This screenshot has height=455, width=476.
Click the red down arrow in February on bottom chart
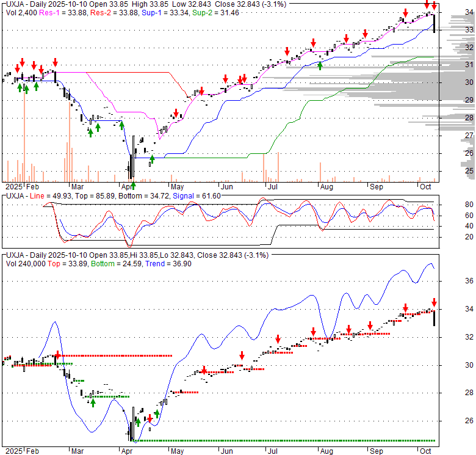click(x=57, y=355)
